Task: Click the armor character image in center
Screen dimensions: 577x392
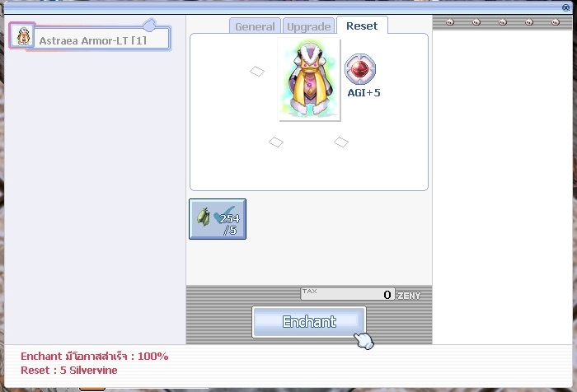Action: (x=308, y=81)
